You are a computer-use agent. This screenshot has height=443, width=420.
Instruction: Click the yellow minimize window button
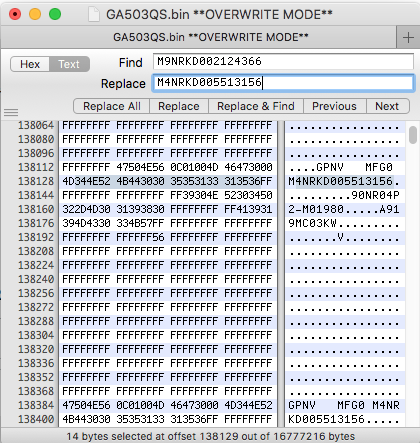pos(35,14)
